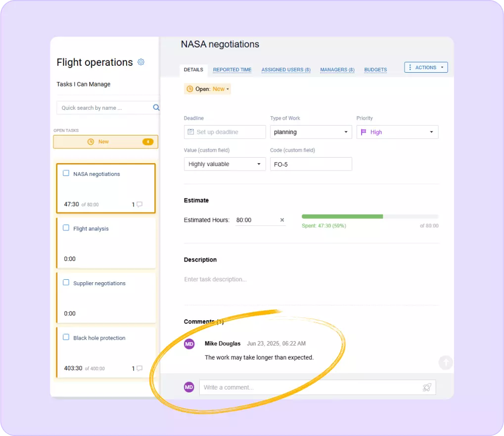
Task: Open the Budgets section link
Action: tap(375, 70)
